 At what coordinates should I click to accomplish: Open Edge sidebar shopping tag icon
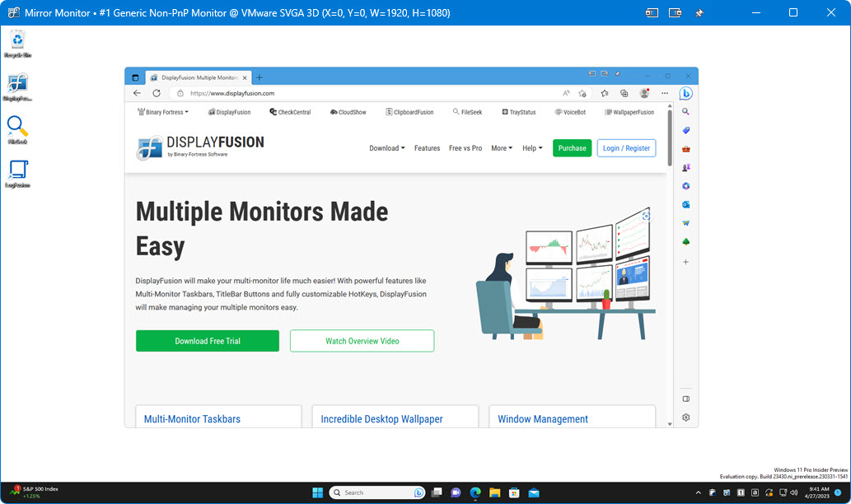click(x=685, y=130)
